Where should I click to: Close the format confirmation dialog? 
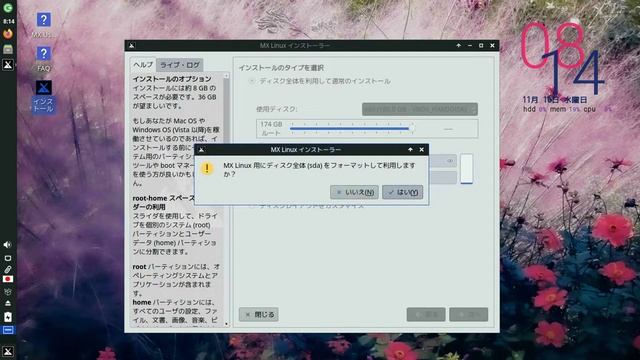[x=422, y=150]
